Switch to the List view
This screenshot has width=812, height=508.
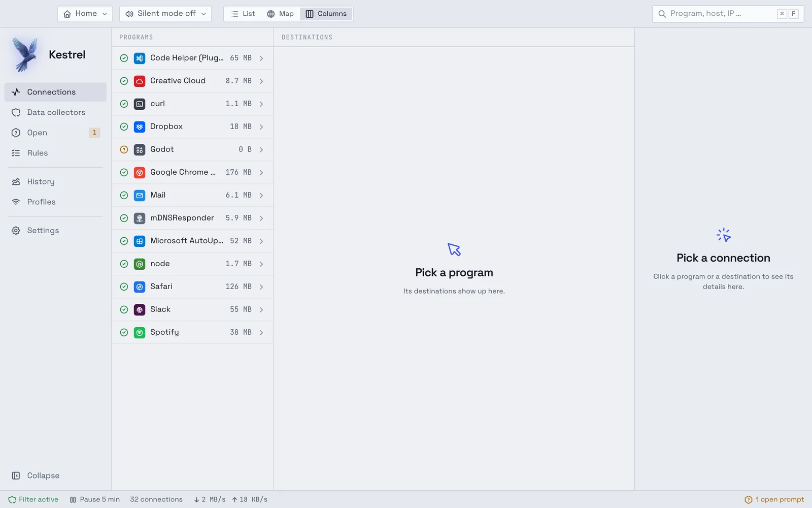tap(243, 14)
